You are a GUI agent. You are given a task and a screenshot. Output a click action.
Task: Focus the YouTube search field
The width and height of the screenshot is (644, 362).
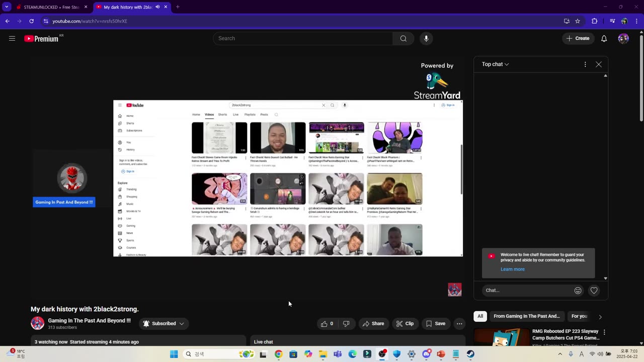click(303, 38)
